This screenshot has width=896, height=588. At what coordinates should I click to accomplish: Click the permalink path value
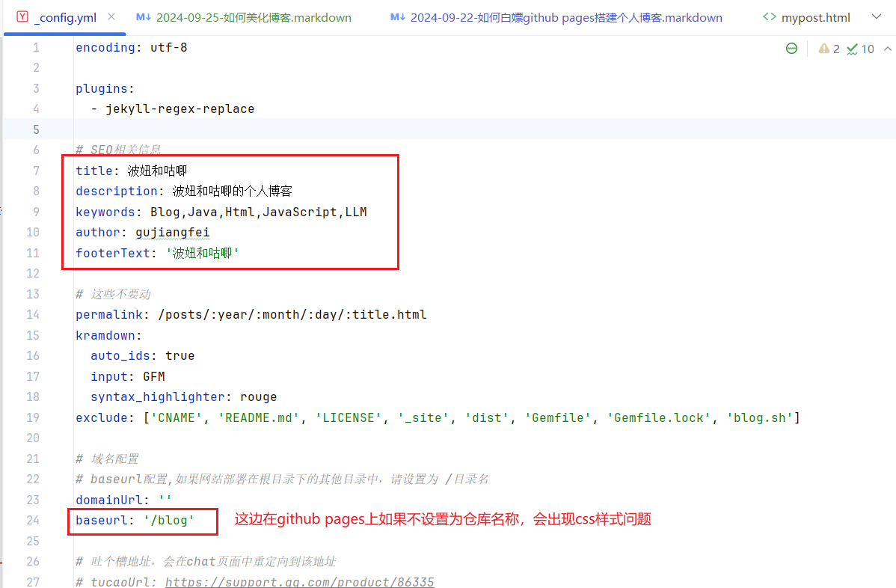292,314
